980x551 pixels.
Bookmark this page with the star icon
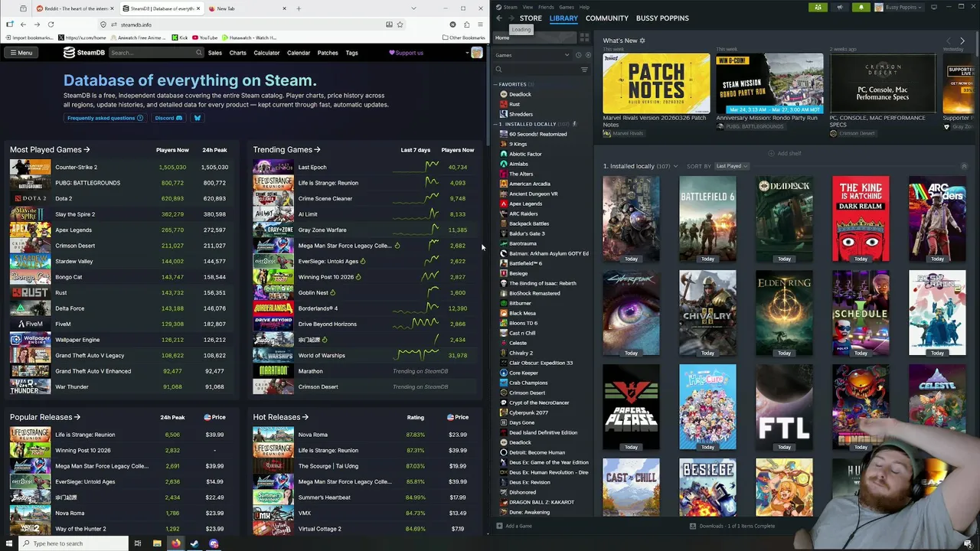[400, 24]
